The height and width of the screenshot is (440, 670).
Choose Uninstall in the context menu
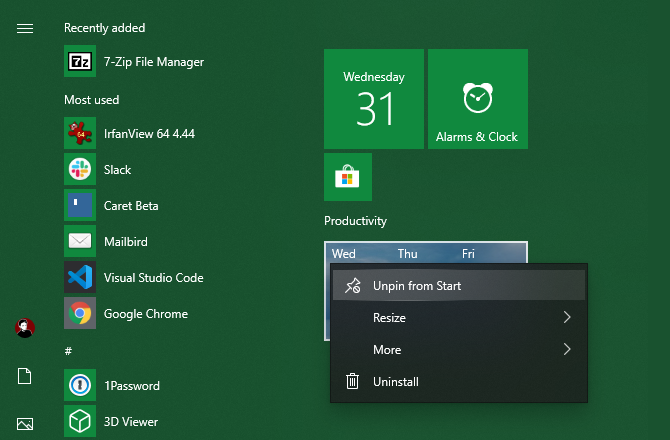458,382
